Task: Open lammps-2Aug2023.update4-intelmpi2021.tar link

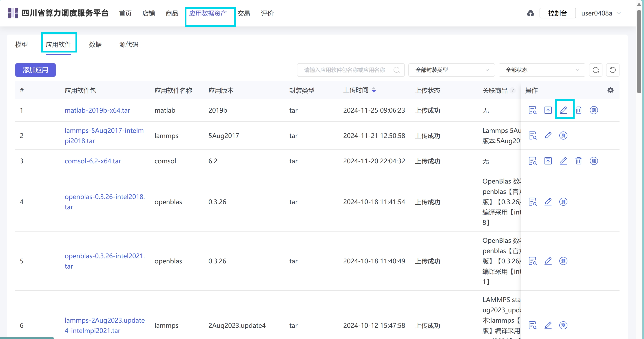Action: [x=105, y=325]
